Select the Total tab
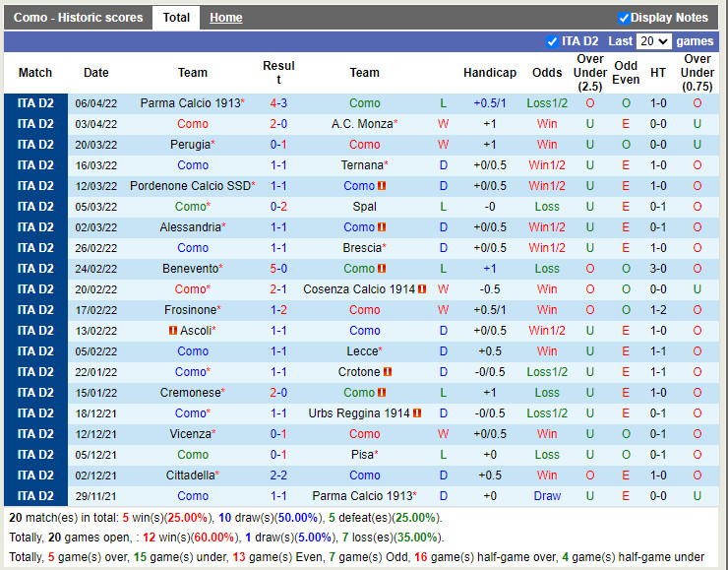Screen dimensions: 728x570 click(176, 18)
